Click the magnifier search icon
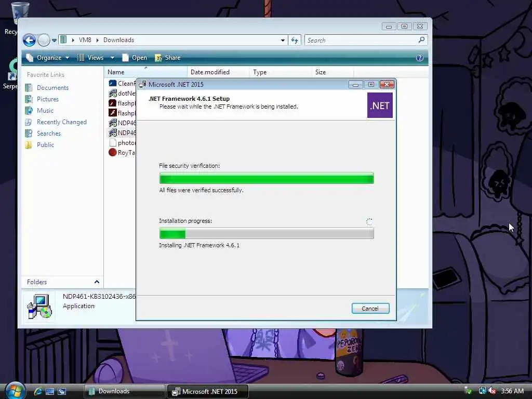This screenshot has width=532, height=399. (x=421, y=40)
